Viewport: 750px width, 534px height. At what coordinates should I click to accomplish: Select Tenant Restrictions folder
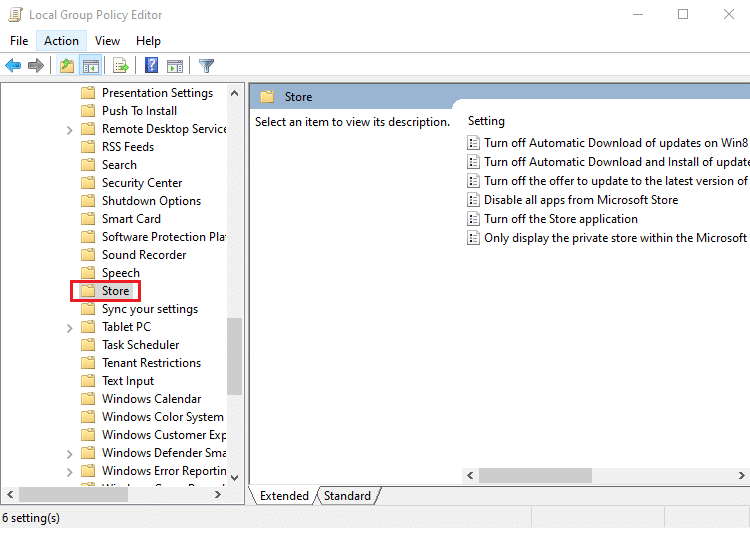(151, 363)
